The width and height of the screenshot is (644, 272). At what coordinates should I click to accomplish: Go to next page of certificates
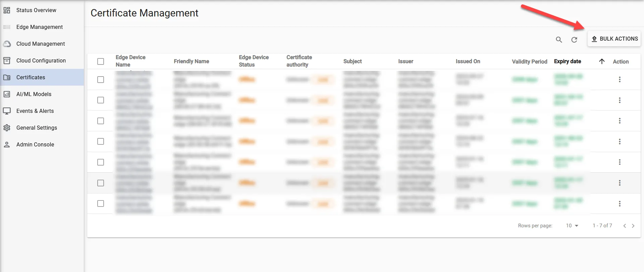(x=633, y=226)
